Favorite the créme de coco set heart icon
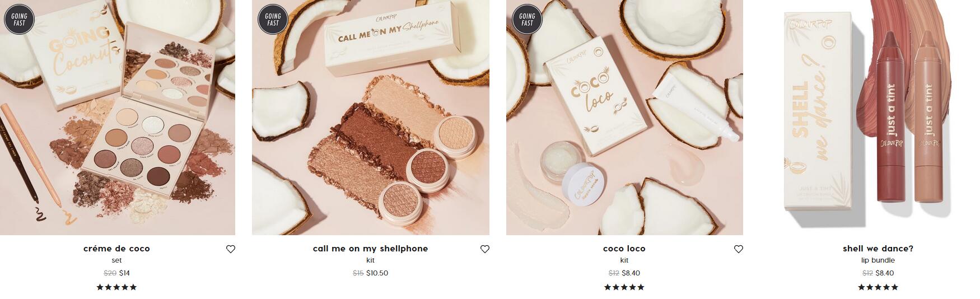980x299 pixels. click(x=231, y=249)
